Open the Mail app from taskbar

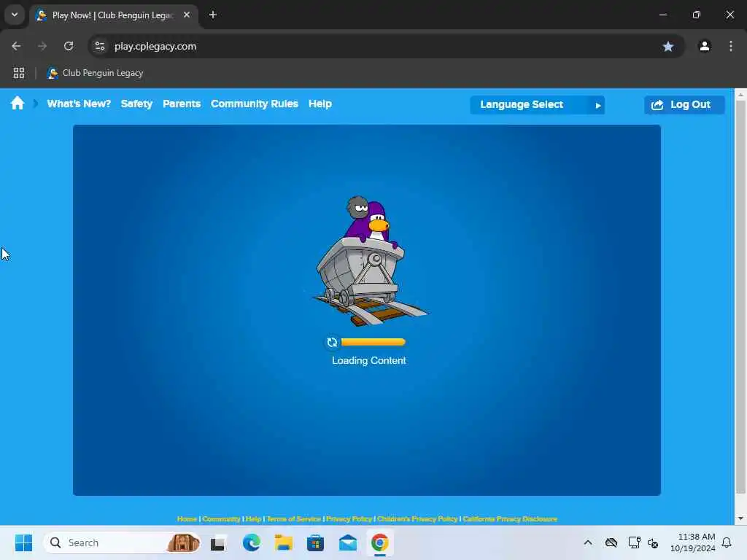348,542
